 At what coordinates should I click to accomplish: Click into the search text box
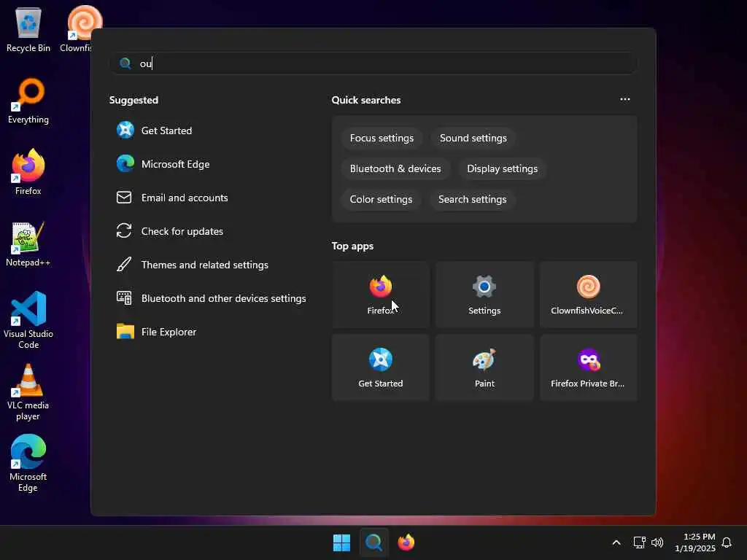click(373, 63)
